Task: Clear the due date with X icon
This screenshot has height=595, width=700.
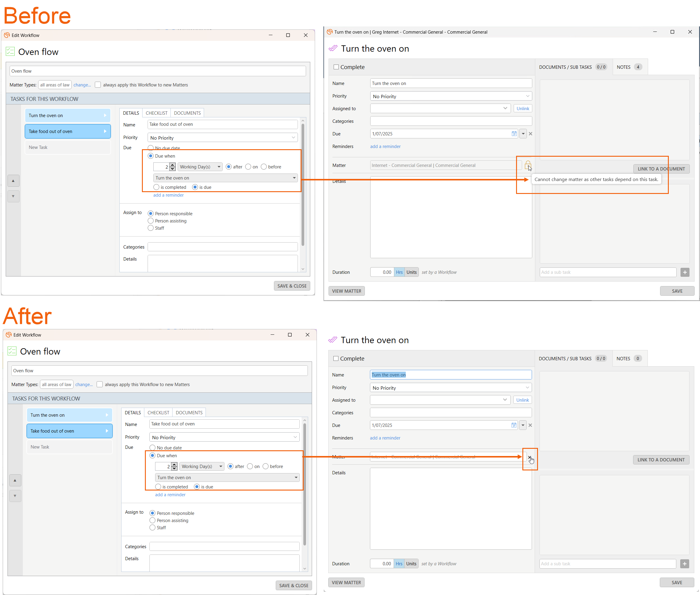Action: (x=530, y=134)
